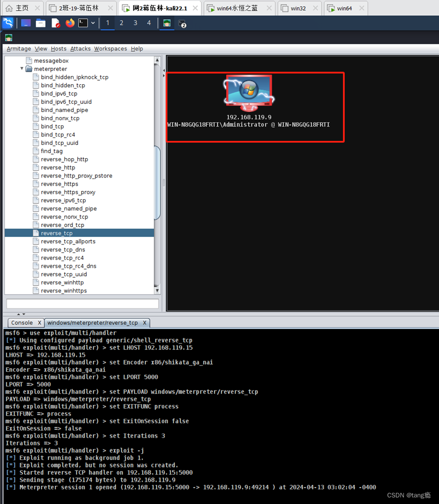The image size is (439, 504).
Task: Switch to workspace 4
Action: [x=149, y=23]
